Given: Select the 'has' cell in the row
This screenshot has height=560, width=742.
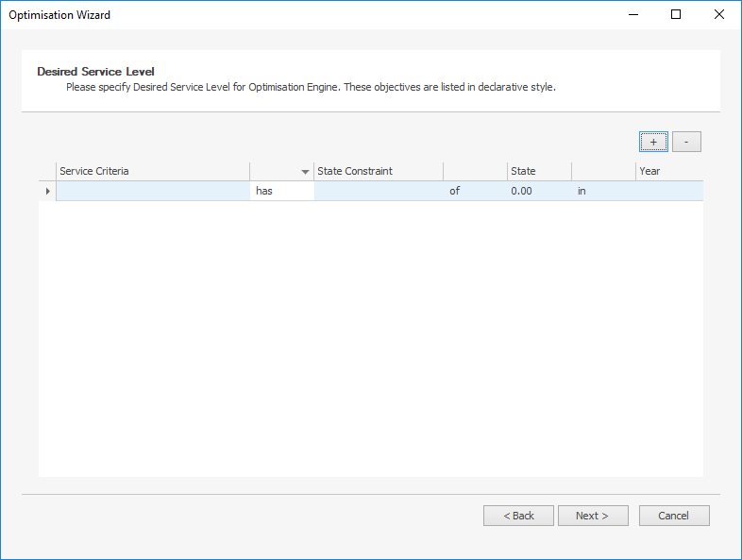Looking at the screenshot, I should pos(282,192).
